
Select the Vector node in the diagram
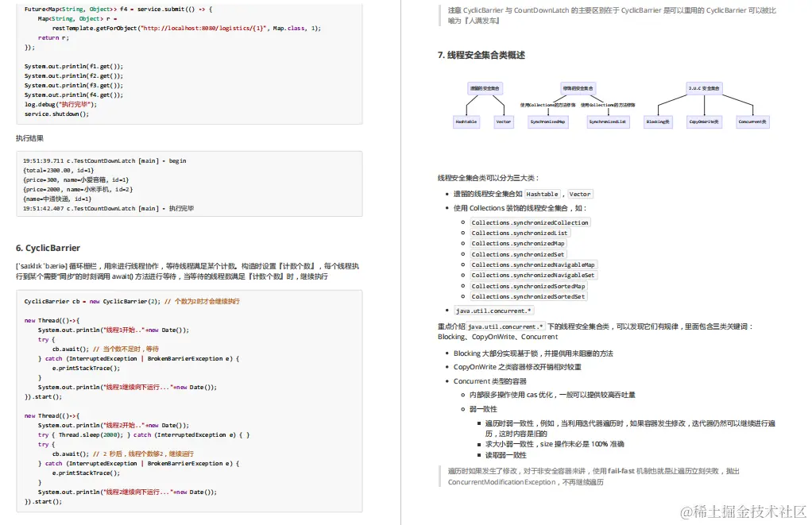504,122
